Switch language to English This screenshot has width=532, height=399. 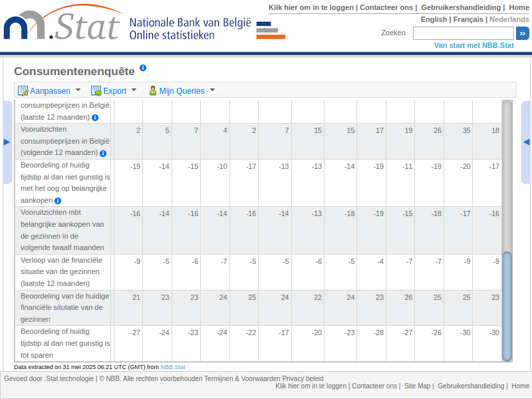434,19
